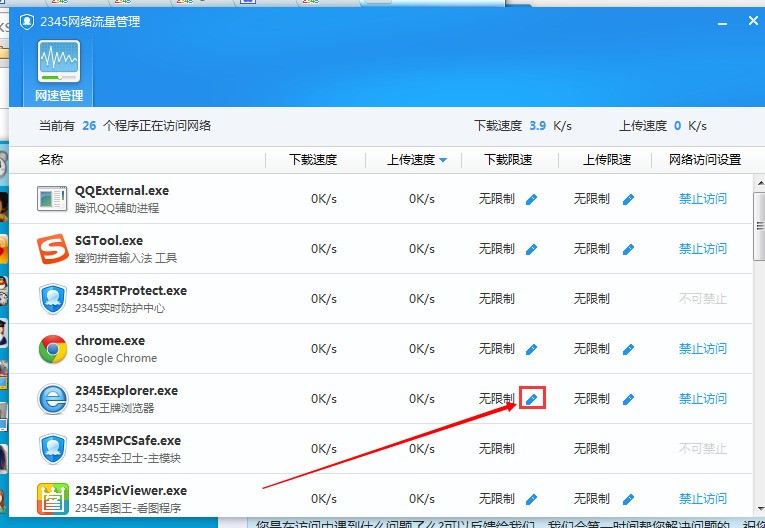Select the text 'chrome.exe'
765x528 pixels.
coord(110,341)
